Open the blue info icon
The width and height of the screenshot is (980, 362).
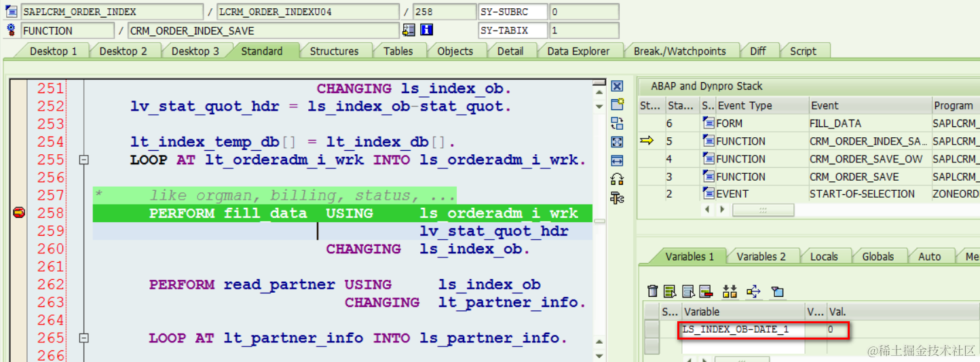point(427,30)
